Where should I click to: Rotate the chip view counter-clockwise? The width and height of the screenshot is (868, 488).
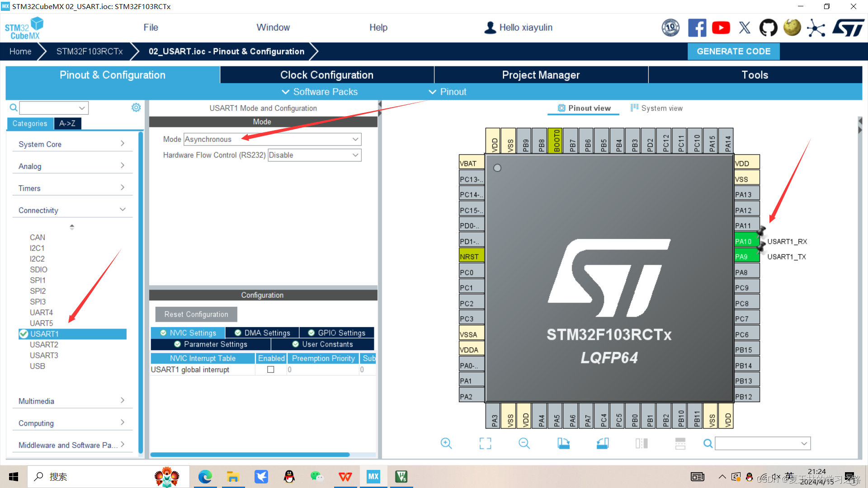(x=603, y=443)
